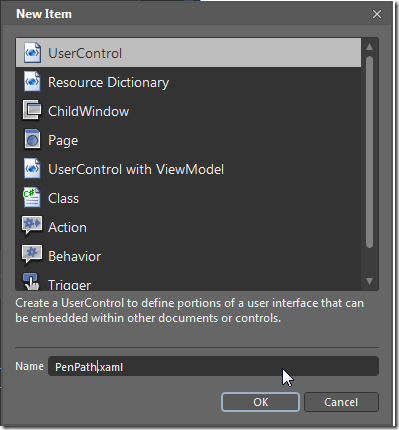
Task: Choose the ChildWindow template label
Action: pyautogui.click(x=88, y=111)
